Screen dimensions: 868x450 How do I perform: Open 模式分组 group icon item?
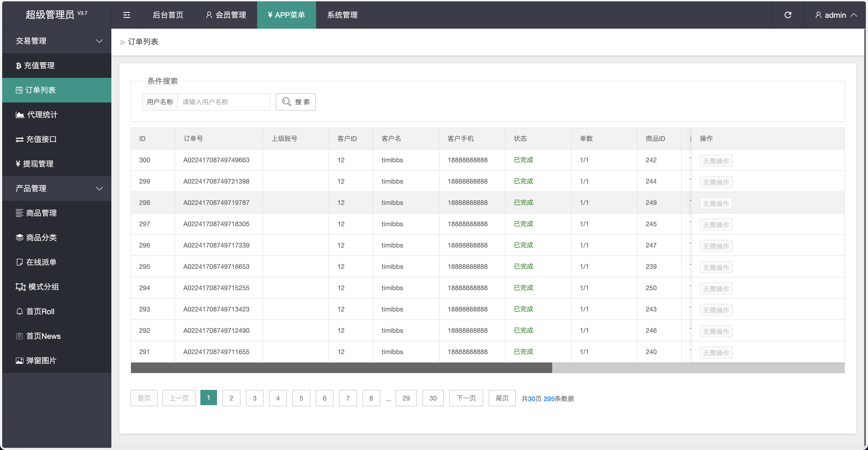(x=37, y=287)
